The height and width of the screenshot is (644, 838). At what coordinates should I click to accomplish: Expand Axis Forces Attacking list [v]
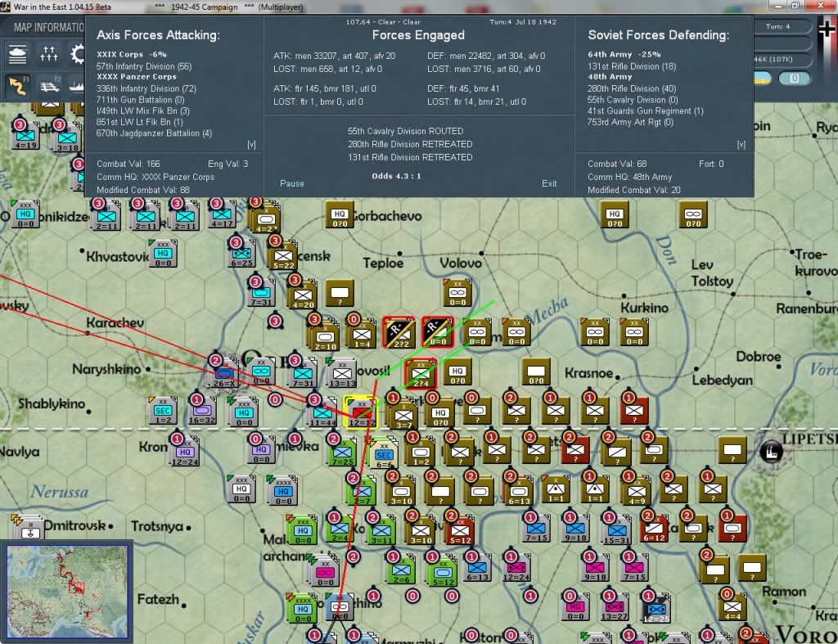252,145
